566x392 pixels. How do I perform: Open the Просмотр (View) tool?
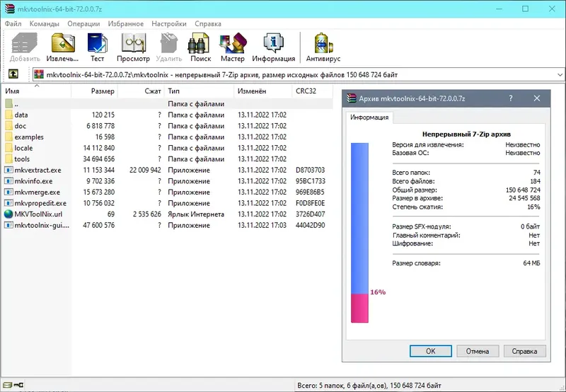tap(133, 43)
